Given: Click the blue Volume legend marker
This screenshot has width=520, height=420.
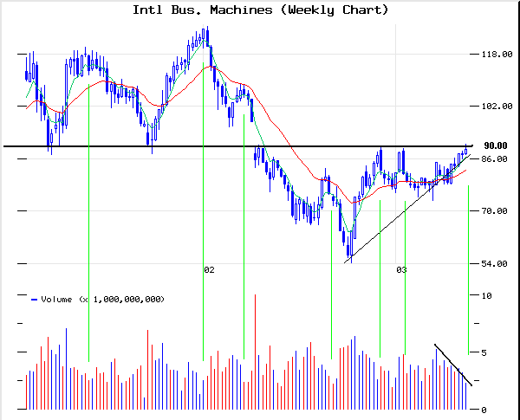Looking at the screenshot, I should coord(34,300).
